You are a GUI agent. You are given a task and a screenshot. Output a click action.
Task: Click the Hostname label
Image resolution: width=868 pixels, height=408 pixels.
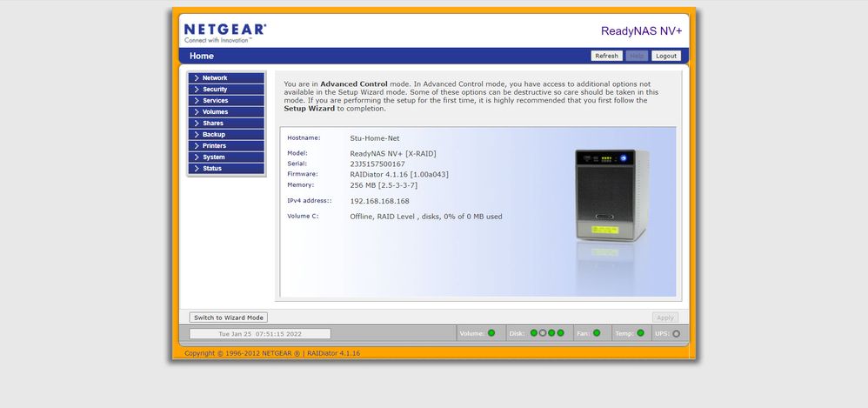304,137
